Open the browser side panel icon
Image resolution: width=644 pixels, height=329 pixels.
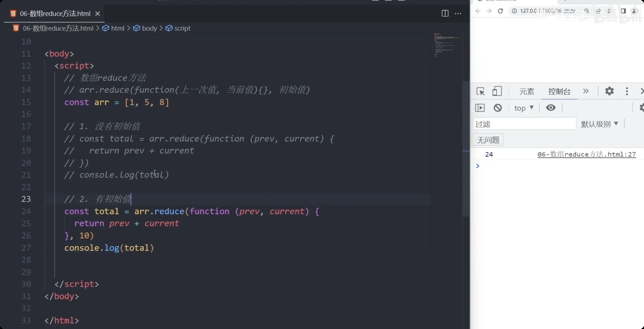[x=623, y=11]
